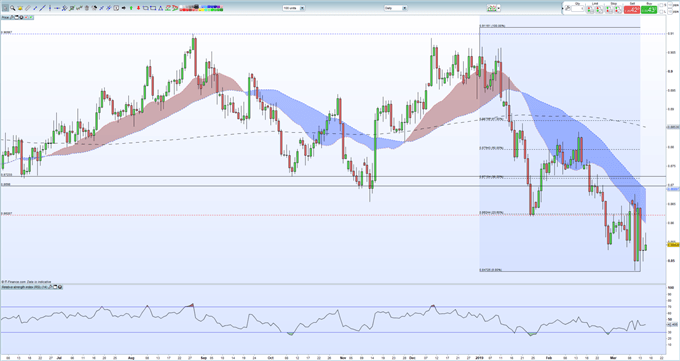The width and height of the screenshot is (680, 361).
Task: Tick the L checkbox in the deal ticket
Action: (661, 11)
